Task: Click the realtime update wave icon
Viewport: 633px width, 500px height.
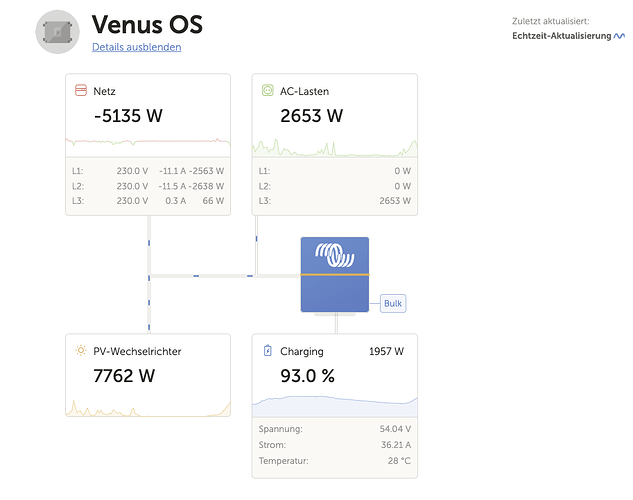Action: [x=619, y=36]
